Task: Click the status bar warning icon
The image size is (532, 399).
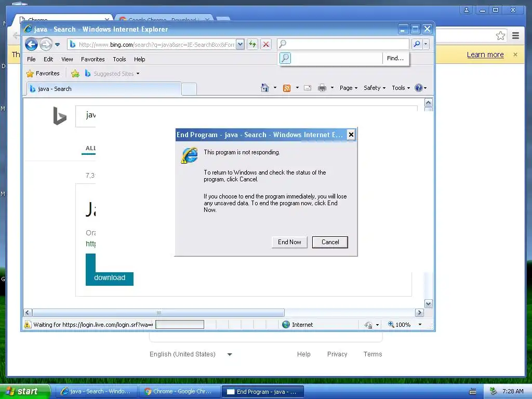Action: coord(28,325)
